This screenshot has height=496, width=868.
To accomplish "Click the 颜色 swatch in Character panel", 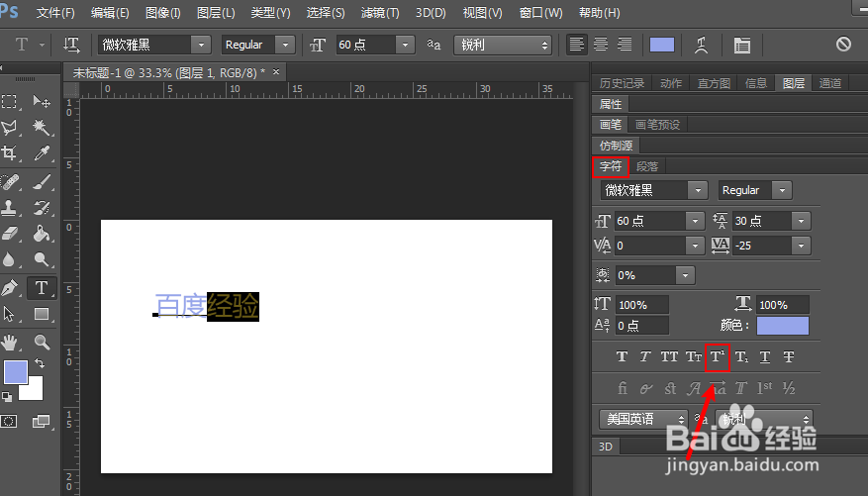I will [783, 326].
